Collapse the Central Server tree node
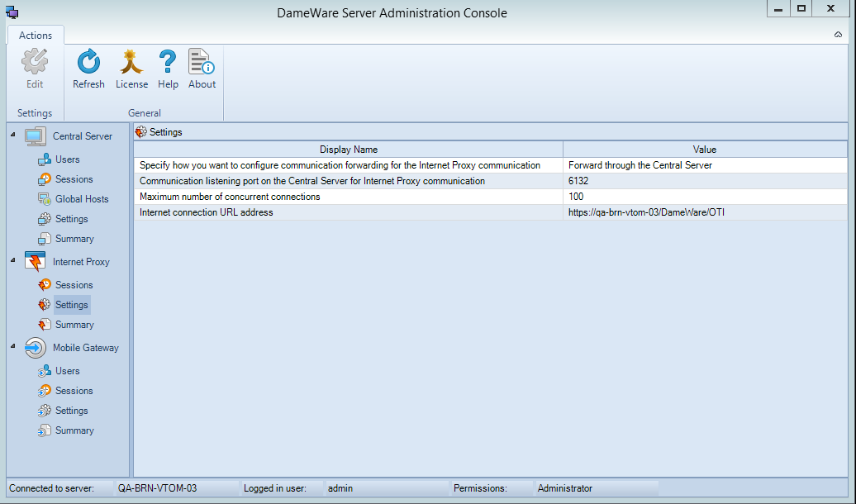Viewport: 856px width, 504px height. (13, 135)
